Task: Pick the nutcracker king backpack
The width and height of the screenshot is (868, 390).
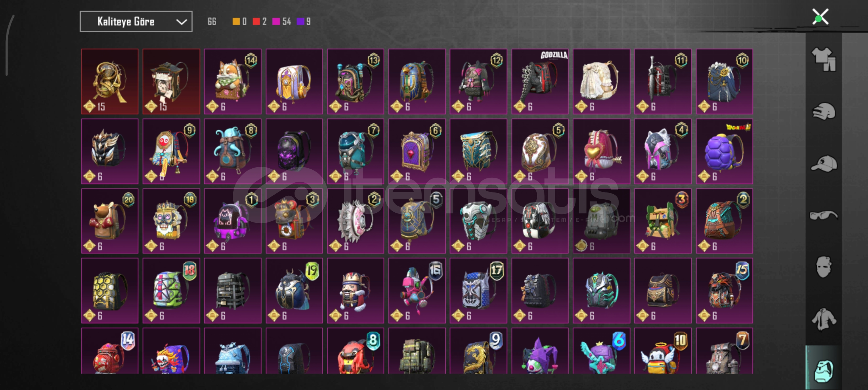Action: point(355,290)
